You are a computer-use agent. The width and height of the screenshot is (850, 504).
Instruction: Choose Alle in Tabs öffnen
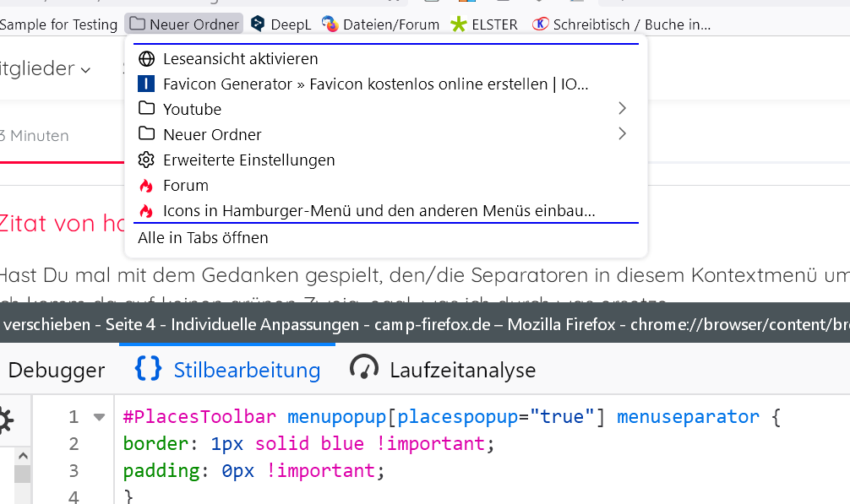[x=203, y=238]
